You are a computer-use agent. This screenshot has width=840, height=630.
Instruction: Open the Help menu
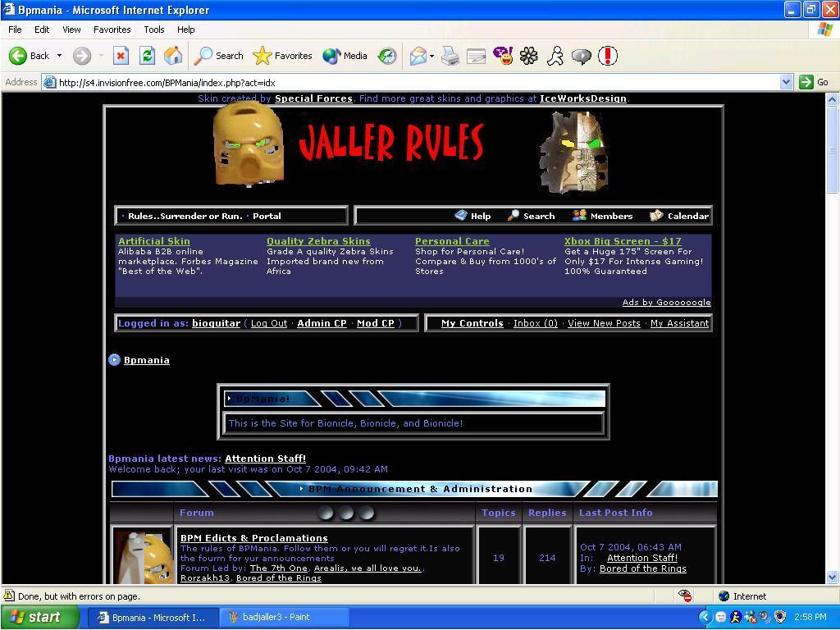[x=186, y=30]
